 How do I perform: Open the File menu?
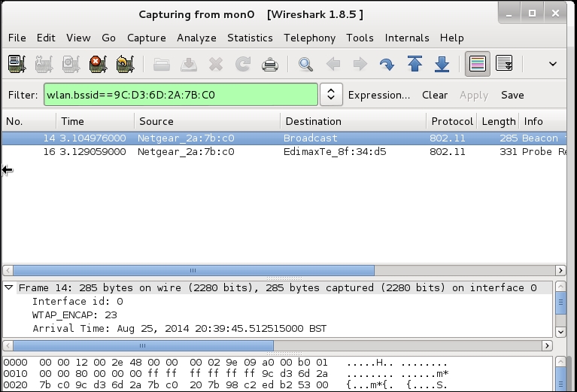coord(17,38)
